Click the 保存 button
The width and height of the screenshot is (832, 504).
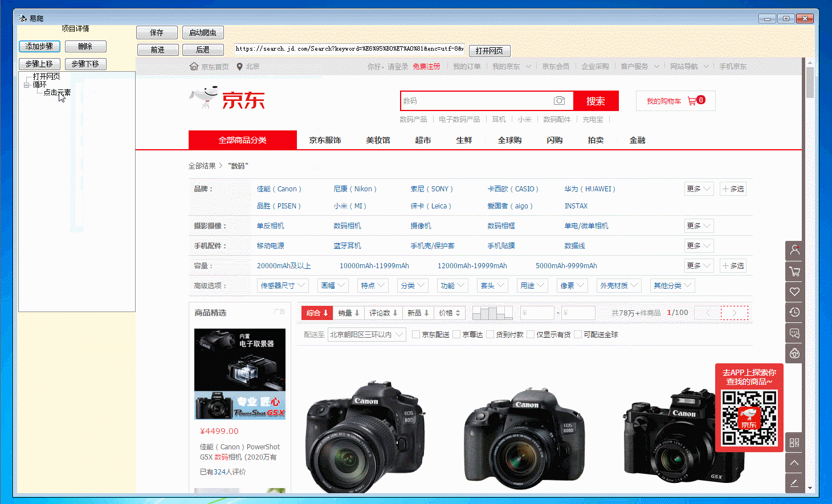(x=157, y=32)
